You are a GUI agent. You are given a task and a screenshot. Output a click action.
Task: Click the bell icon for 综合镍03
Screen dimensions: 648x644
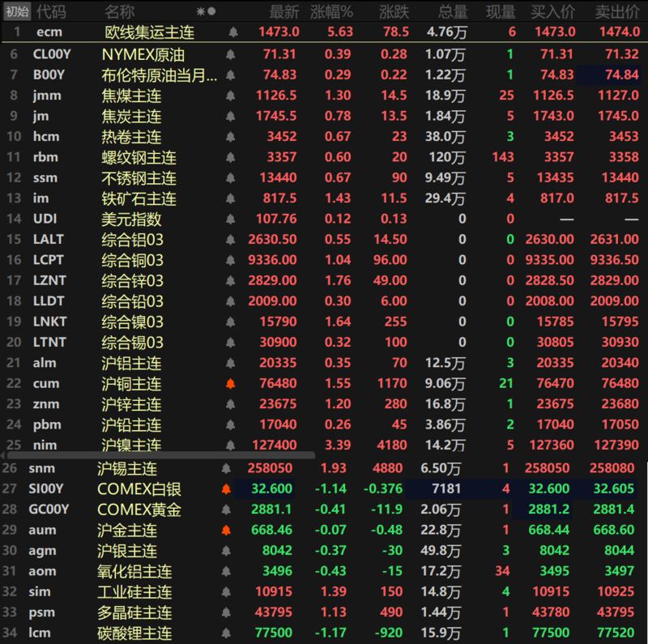pos(231,322)
